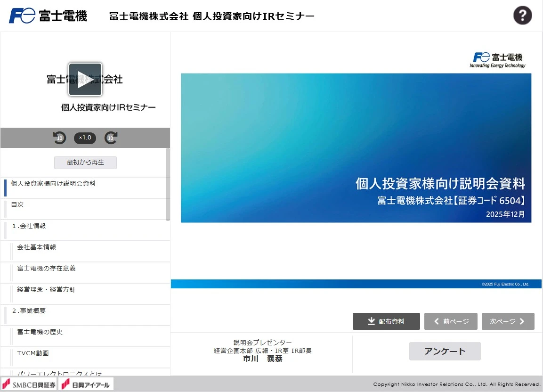This screenshot has width=543, height=392.
Task: Change playback speed from ×1.0
Action: point(85,138)
